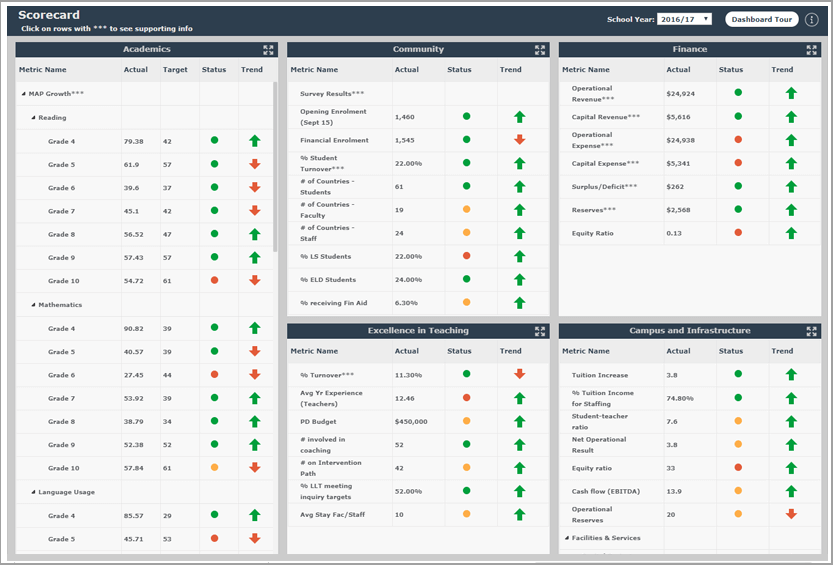Select the # involved in coaching row
Screen dimensions: 833x565
[x=418, y=445]
